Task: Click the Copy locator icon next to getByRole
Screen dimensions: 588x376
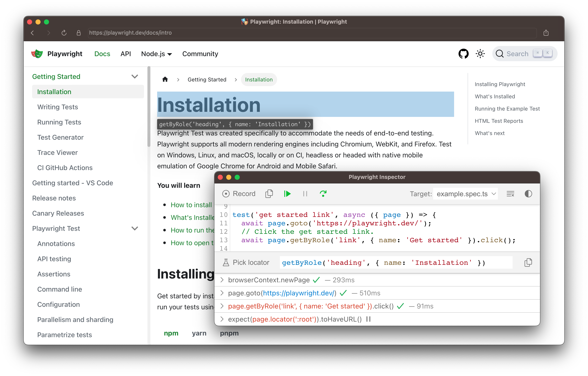Action: [x=528, y=262]
